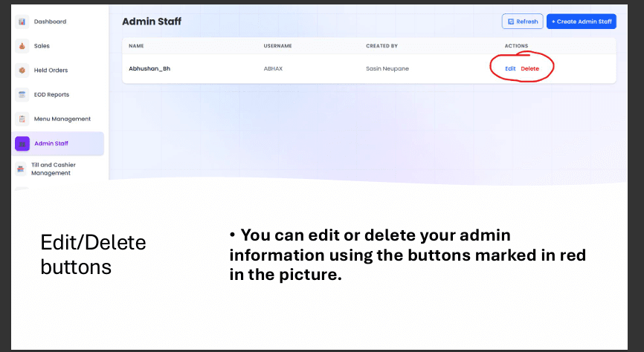The image size is (644, 352).
Task: Click Create Admin Staff button
Action: tap(581, 22)
